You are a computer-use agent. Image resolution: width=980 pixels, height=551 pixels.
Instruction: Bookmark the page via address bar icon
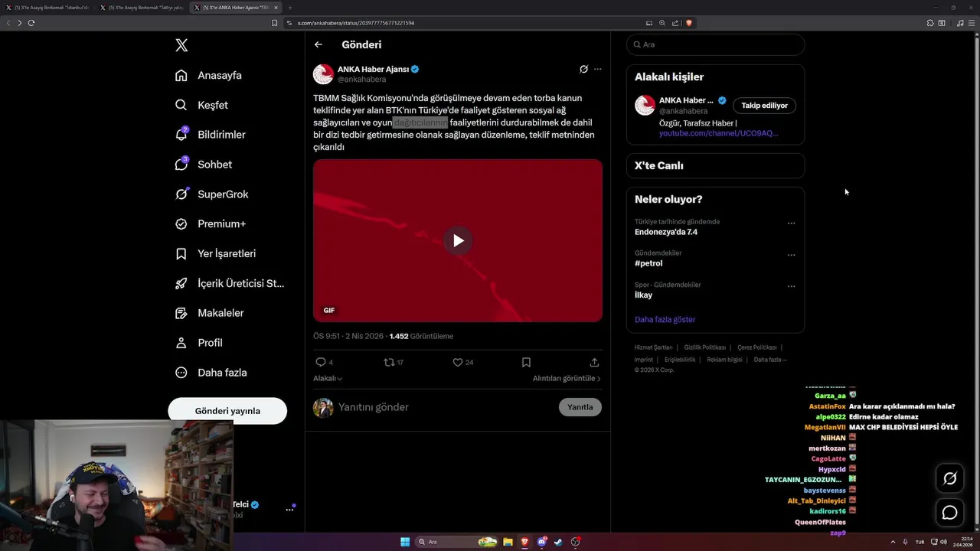(274, 23)
